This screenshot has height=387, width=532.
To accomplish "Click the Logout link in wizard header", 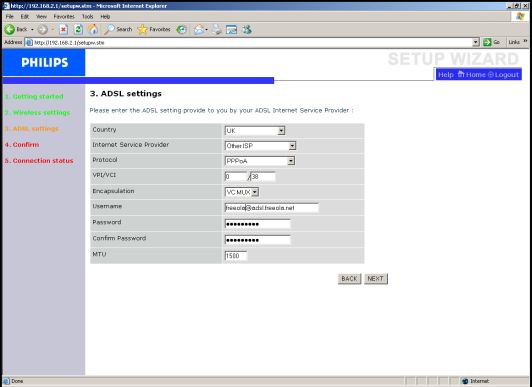I will tap(504, 75).
